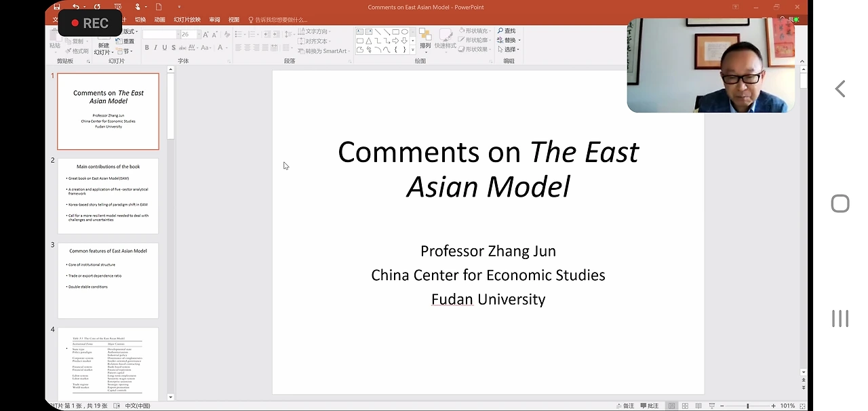Viewport: 868px width, 411px height.
Task: Open 文字方向 text direction dropdown
Action: (315, 31)
